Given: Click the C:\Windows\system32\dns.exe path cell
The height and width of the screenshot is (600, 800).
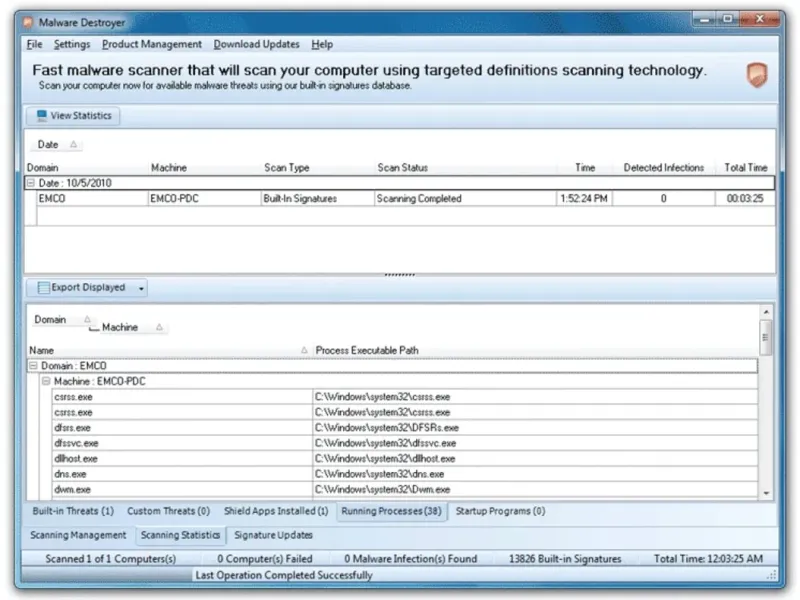Looking at the screenshot, I should pyautogui.click(x=535, y=474).
